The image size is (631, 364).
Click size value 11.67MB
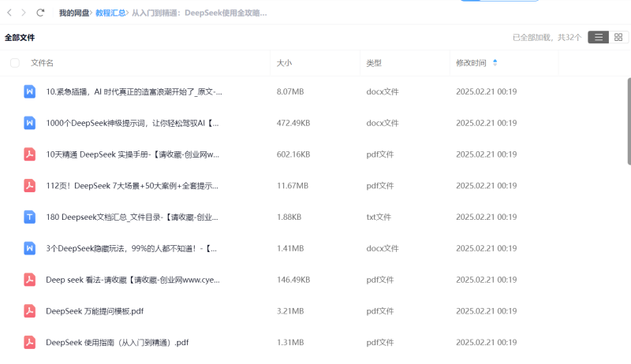coord(292,186)
